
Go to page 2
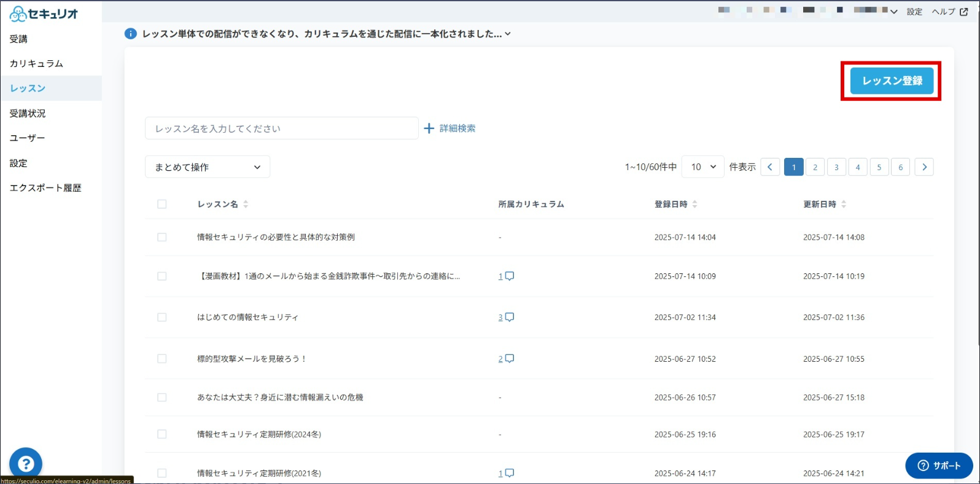pos(815,167)
